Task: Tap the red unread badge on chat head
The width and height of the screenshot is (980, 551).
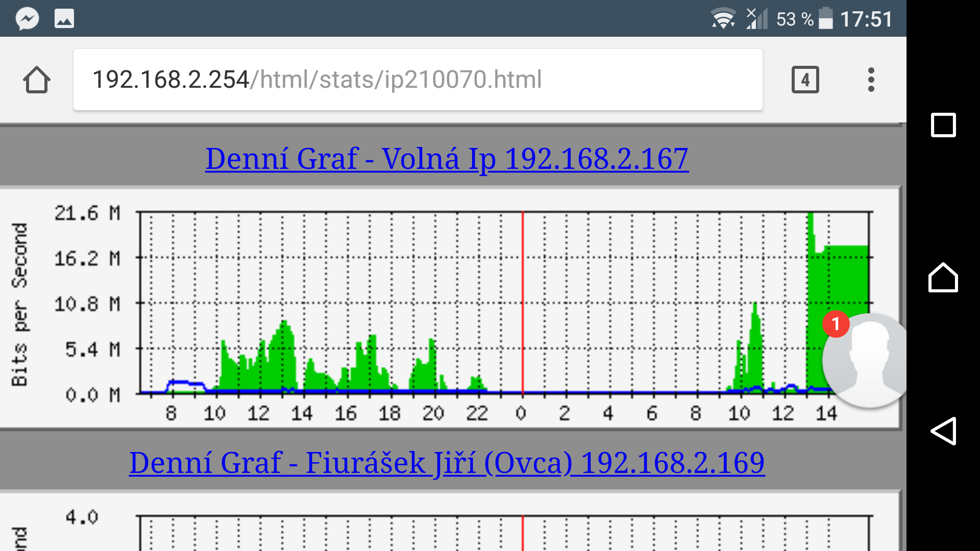Action: click(836, 324)
